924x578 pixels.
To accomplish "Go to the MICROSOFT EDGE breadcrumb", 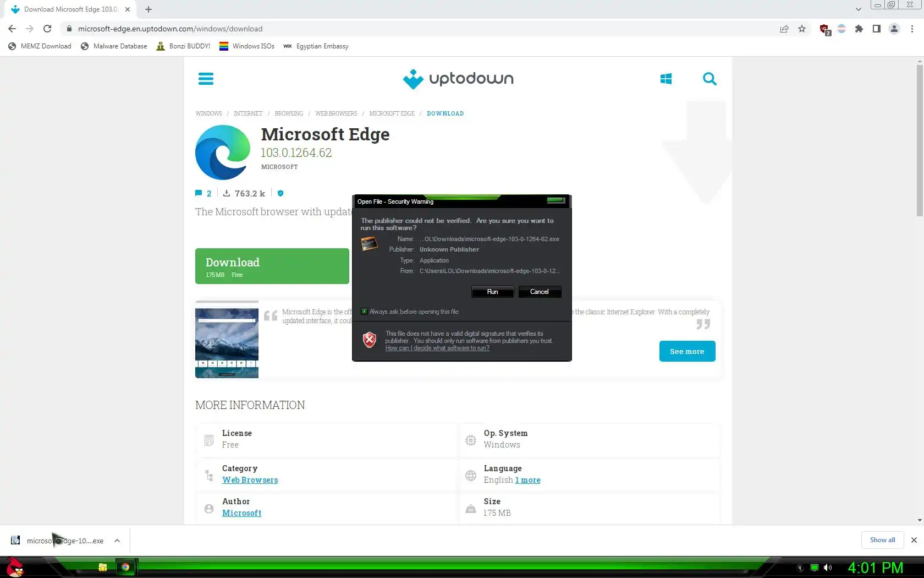I will tap(392, 113).
